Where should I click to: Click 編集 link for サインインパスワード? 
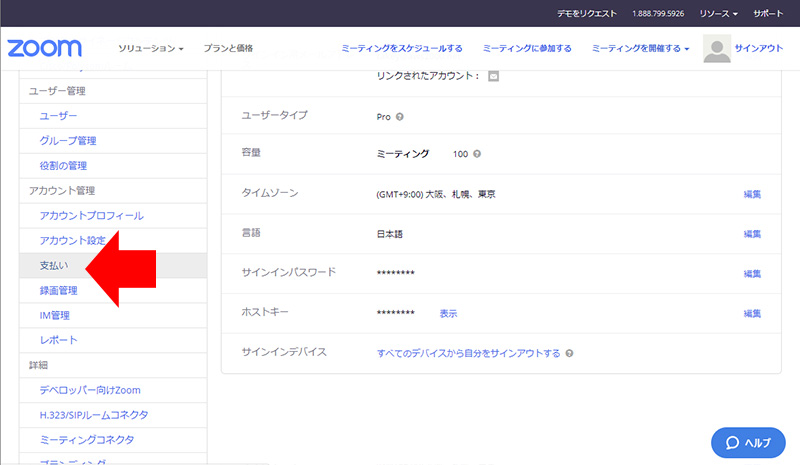click(752, 273)
